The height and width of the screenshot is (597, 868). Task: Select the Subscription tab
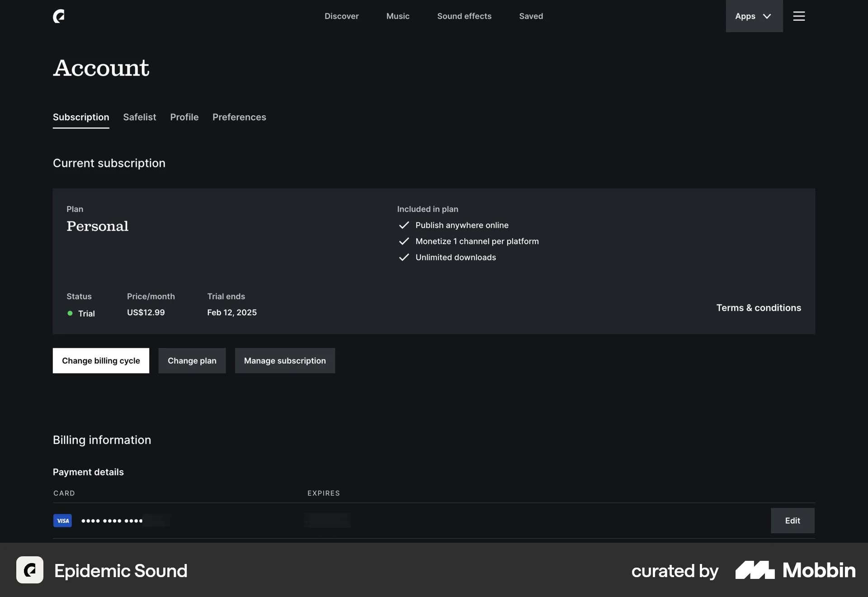(81, 117)
